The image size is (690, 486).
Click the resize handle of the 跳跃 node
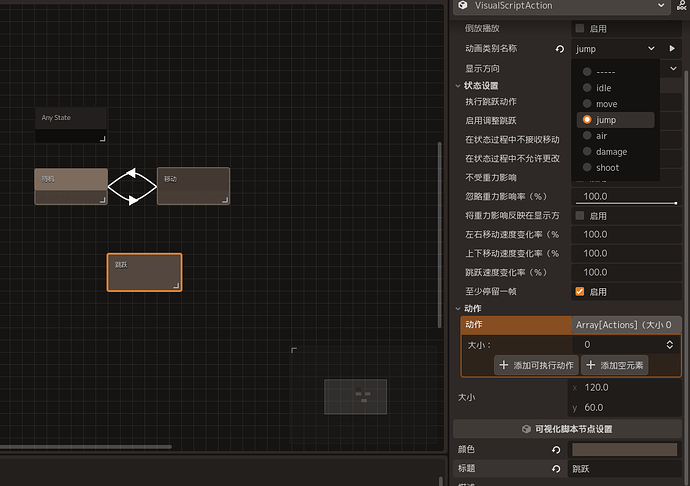tap(176, 286)
